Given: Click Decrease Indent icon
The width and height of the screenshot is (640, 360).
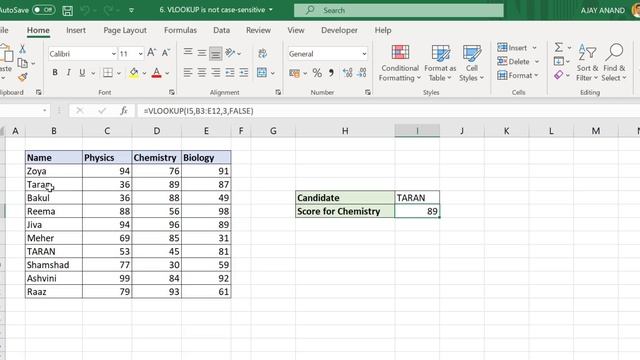Looking at the screenshot, I should coord(230,73).
